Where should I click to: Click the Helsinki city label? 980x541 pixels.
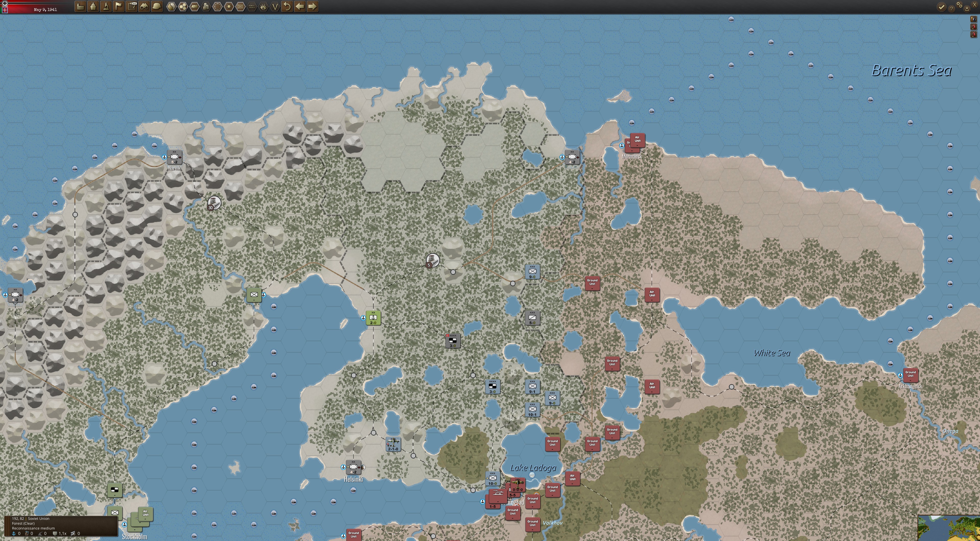point(353,479)
